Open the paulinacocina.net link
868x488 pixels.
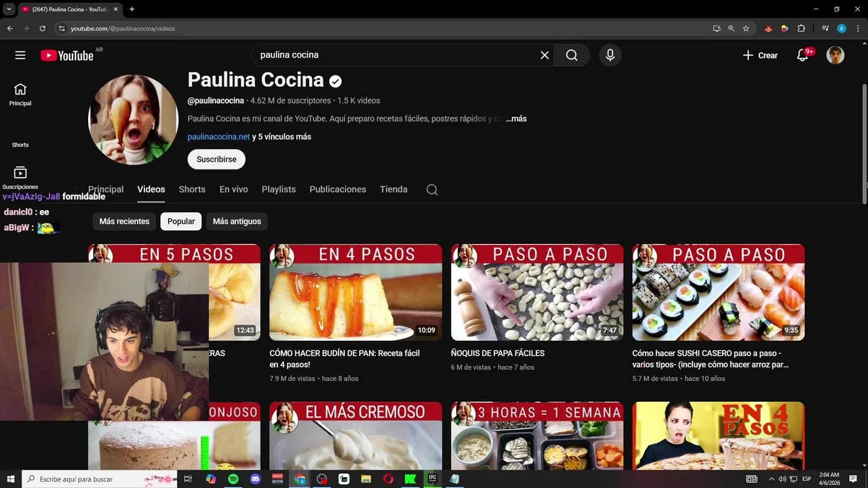[x=218, y=137]
